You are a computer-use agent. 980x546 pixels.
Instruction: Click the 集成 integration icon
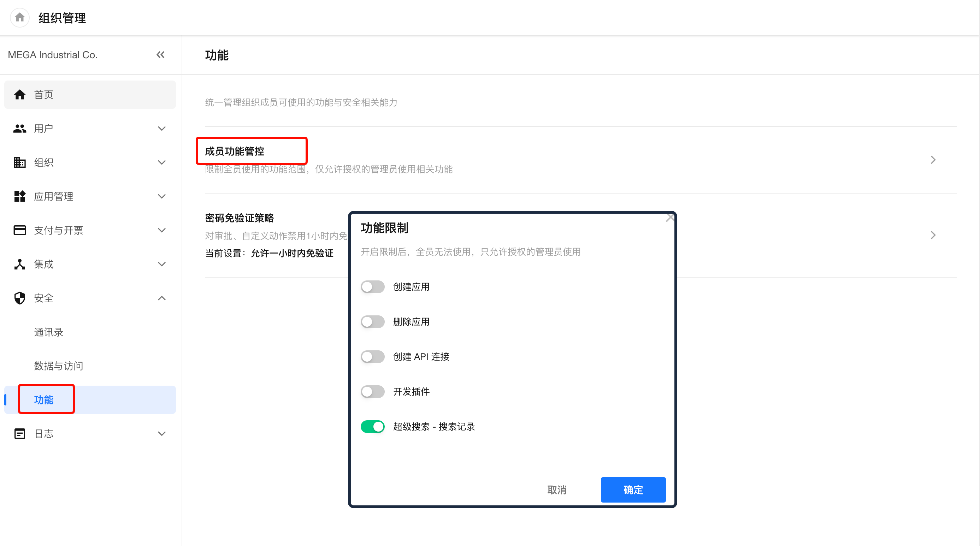(19, 264)
